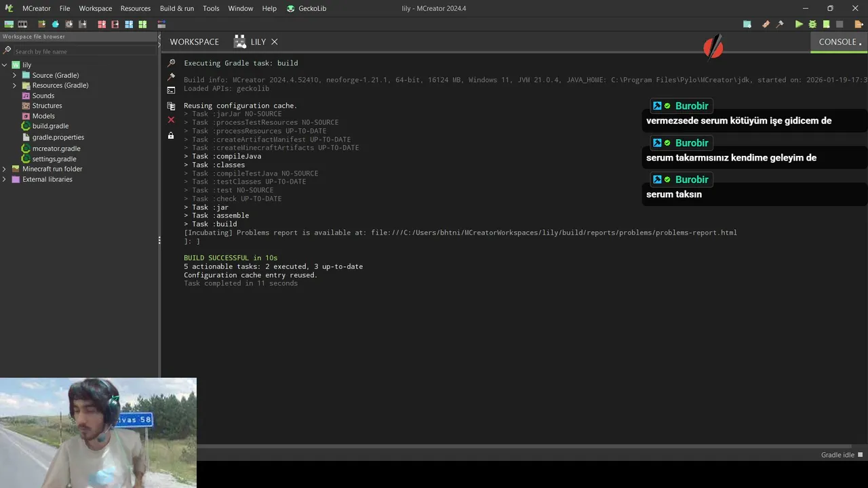
Task: Click the right chevron on panel divider
Action: pyautogui.click(x=160, y=44)
